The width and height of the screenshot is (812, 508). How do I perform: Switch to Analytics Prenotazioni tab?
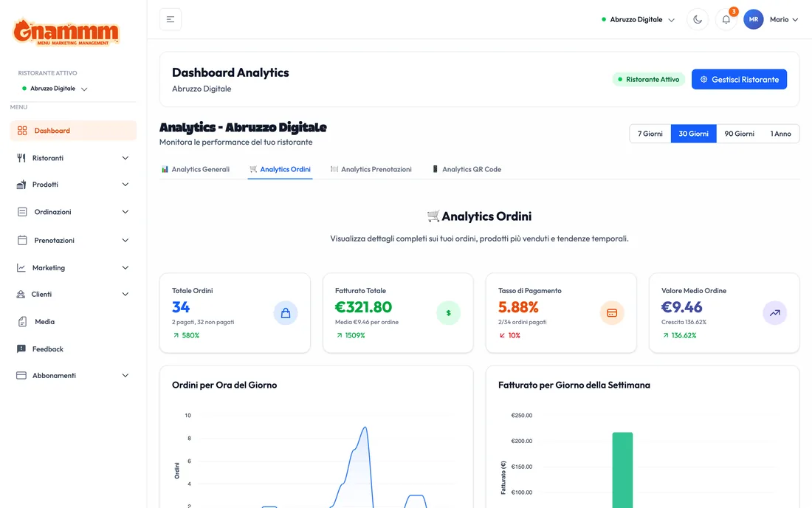pyautogui.click(x=371, y=169)
